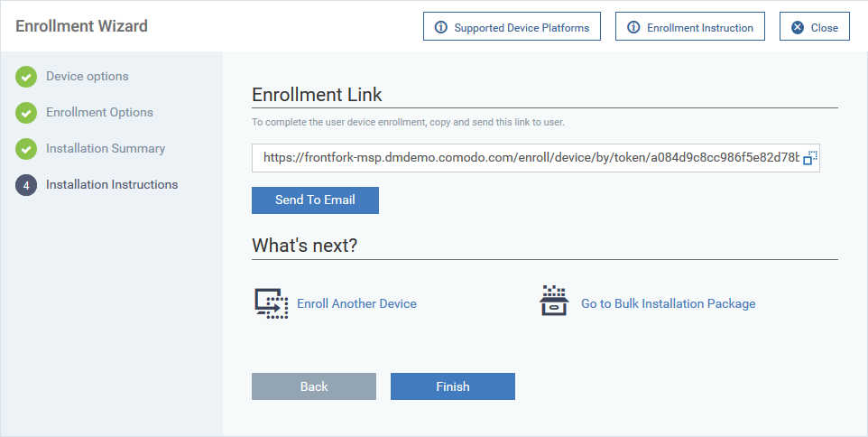Click the step 4 number badge
868x437 pixels.
26,185
